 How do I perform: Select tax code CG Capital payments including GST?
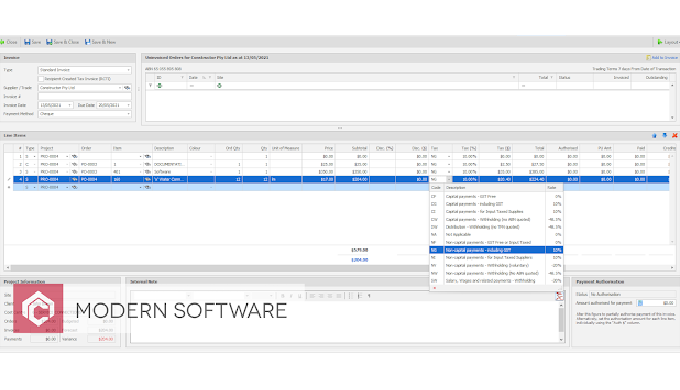[x=496, y=204]
